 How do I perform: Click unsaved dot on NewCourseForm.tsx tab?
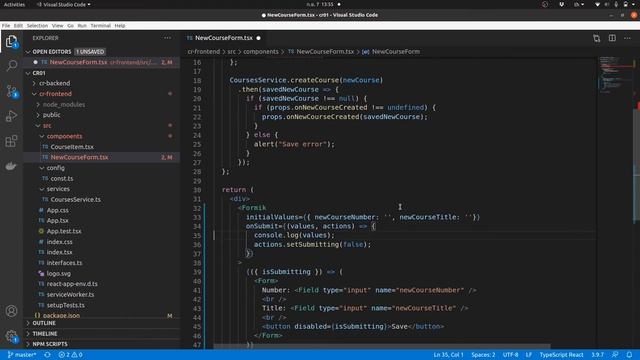point(258,38)
